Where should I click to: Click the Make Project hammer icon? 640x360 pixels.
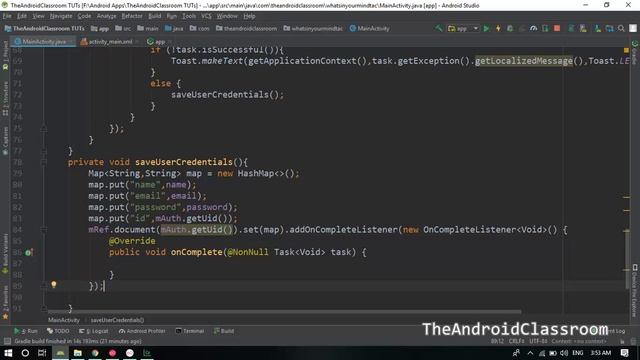pyautogui.click(x=439, y=28)
